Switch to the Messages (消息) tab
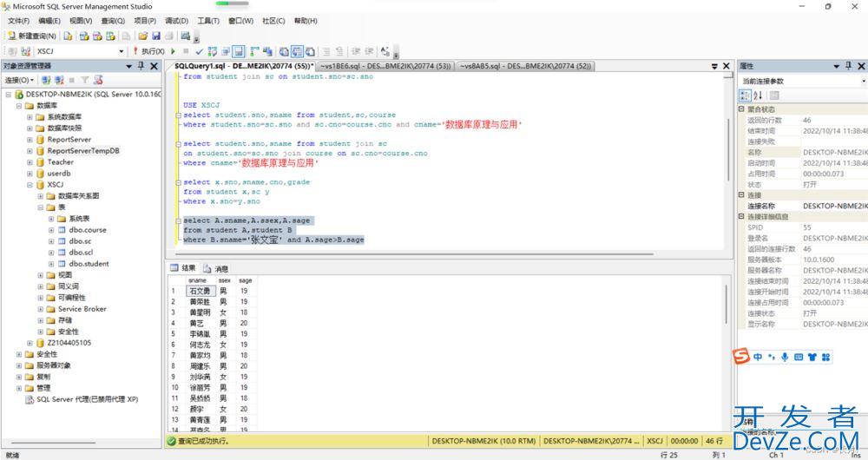This screenshot has height=460, width=868. point(216,268)
